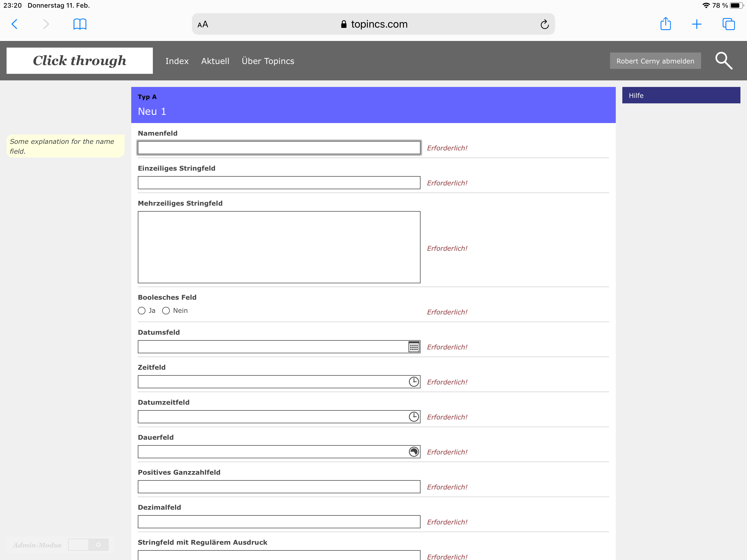Open the AA reader options menu
Image resolution: width=747 pixels, height=560 pixels.
click(x=203, y=24)
